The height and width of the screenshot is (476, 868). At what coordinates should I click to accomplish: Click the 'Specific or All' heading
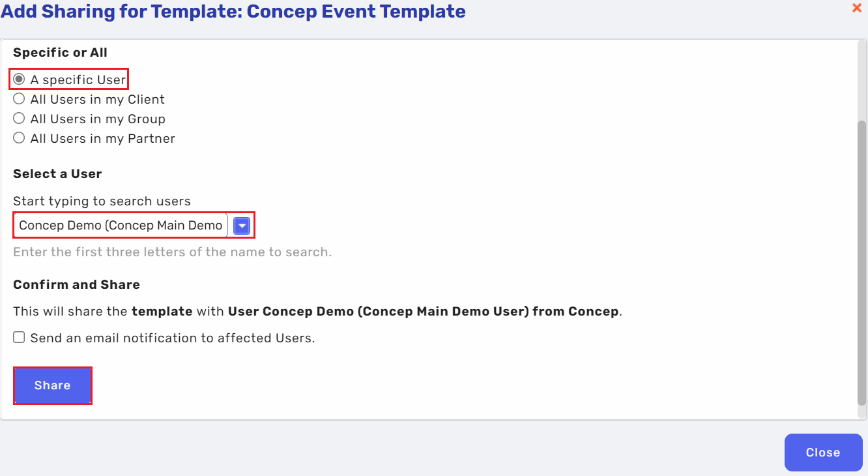[x=60, y=53]
